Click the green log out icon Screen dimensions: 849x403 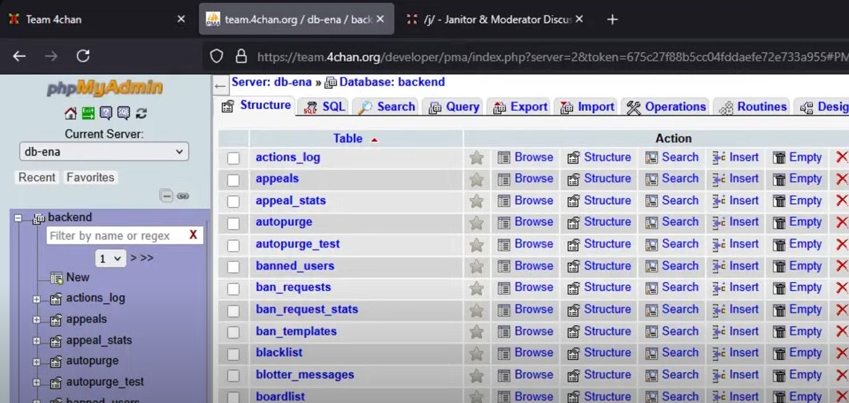[88, 113]
